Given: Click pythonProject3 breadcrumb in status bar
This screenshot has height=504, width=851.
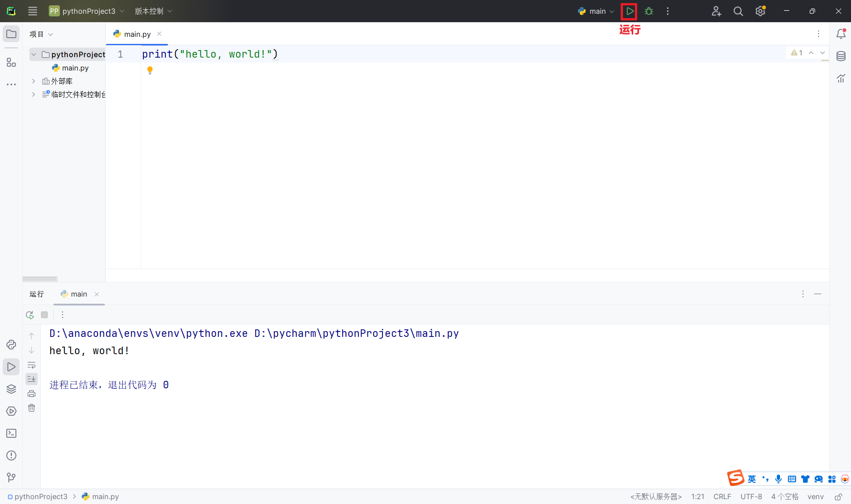Looking at the screenshot, I should point(38,496).
